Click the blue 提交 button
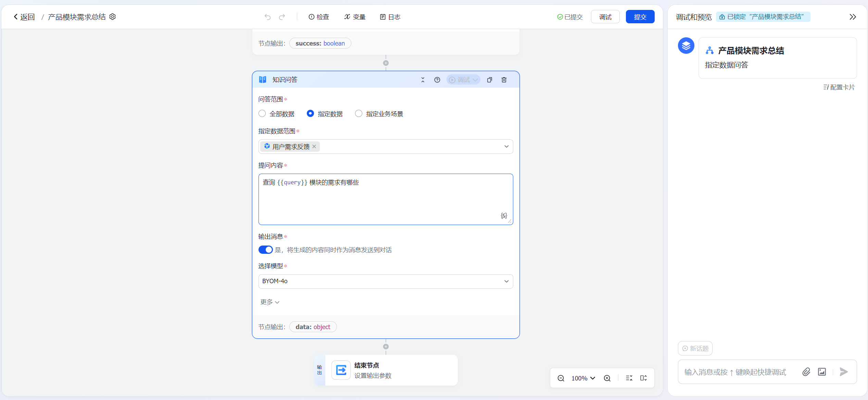 coord(640,17)
